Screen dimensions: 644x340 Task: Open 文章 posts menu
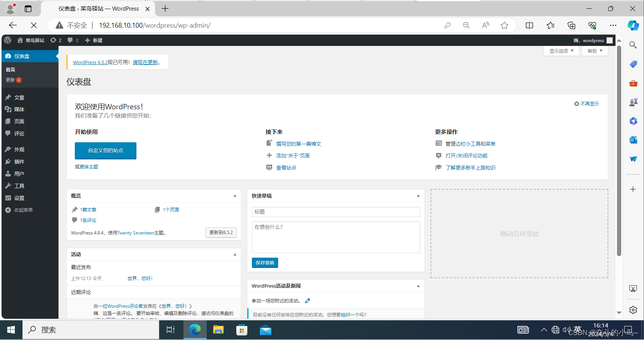pos(30,98)
